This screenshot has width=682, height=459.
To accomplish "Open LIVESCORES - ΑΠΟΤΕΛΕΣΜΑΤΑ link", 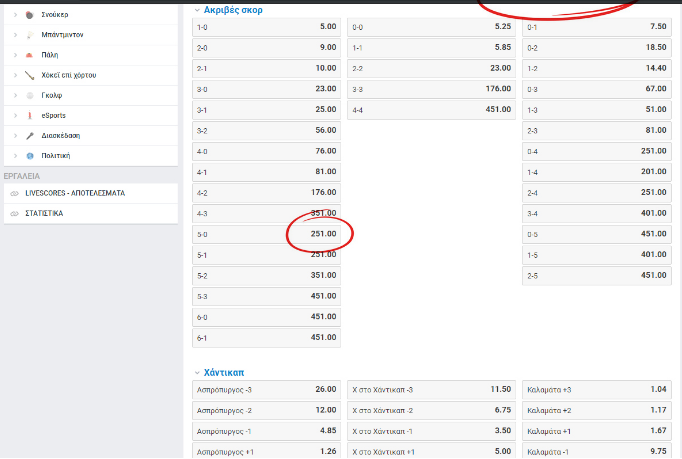I will (91, 193).
